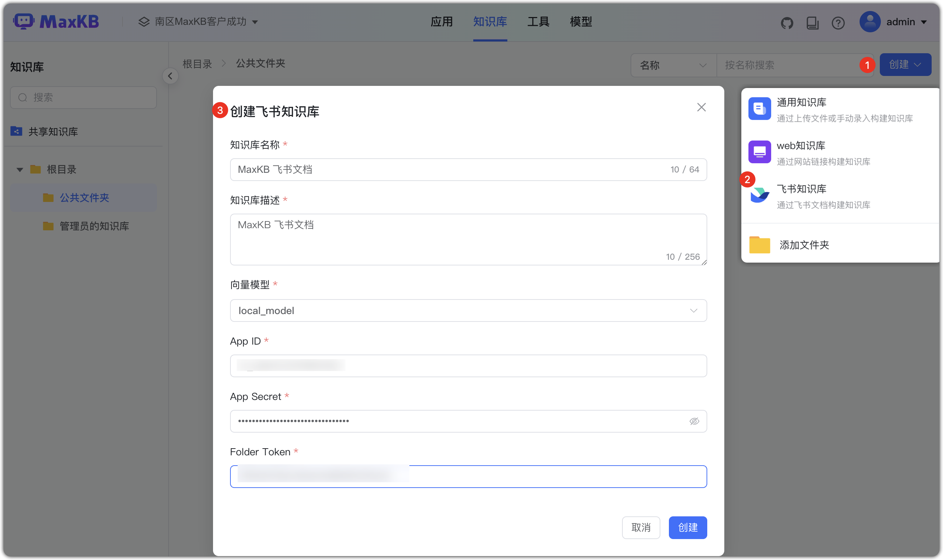
Task: Click the sidebar search magnifier icon
Action: (23, 97)
